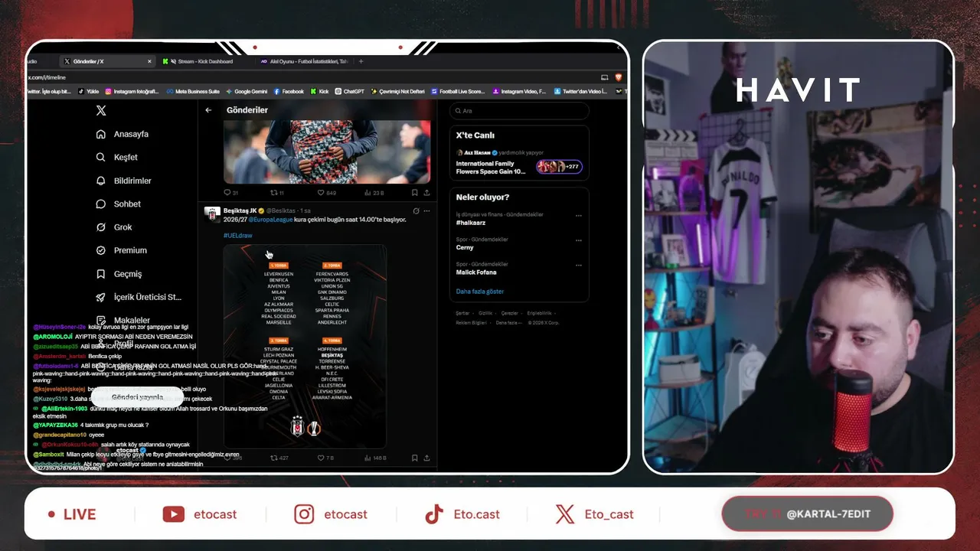This screenshot has height=551, width=980.
Task: Click the Ara search field
Action: point(519,111)
